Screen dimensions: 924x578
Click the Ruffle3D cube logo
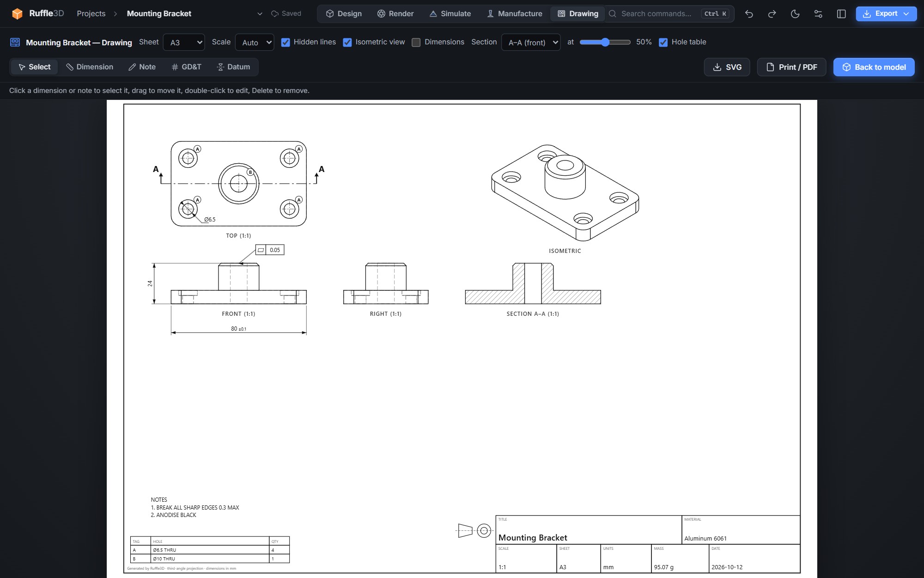click(x=17, y=14)
